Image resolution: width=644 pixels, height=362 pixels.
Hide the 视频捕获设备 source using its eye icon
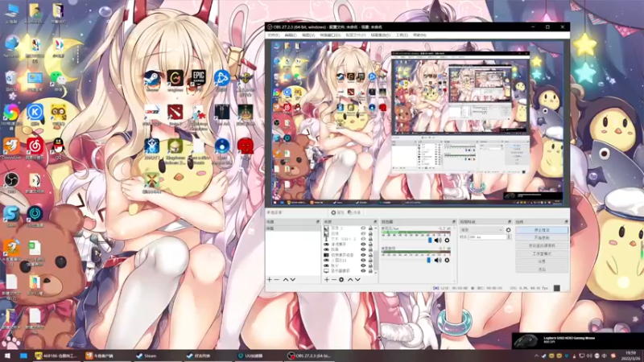click(364, 255)
